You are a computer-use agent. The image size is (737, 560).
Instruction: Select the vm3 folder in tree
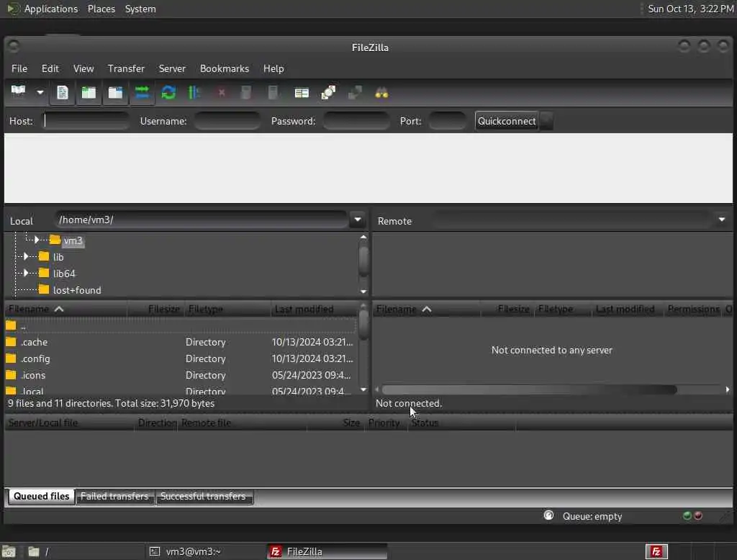pos(73,240)
